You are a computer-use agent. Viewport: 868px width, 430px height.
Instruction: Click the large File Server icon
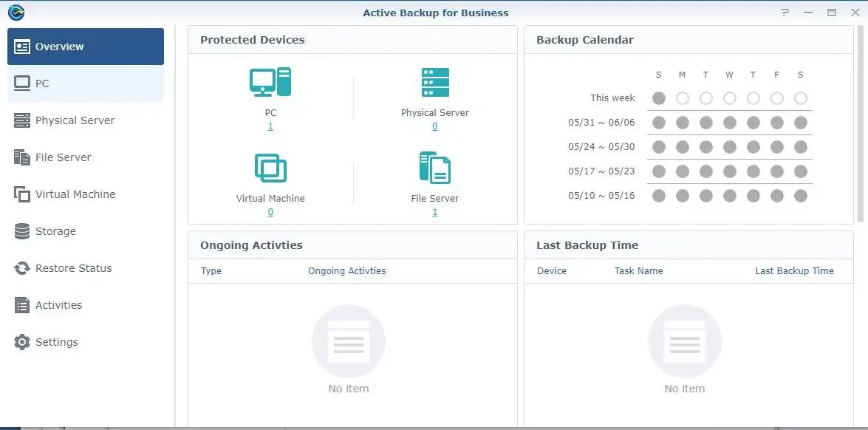tap(435, 168)
